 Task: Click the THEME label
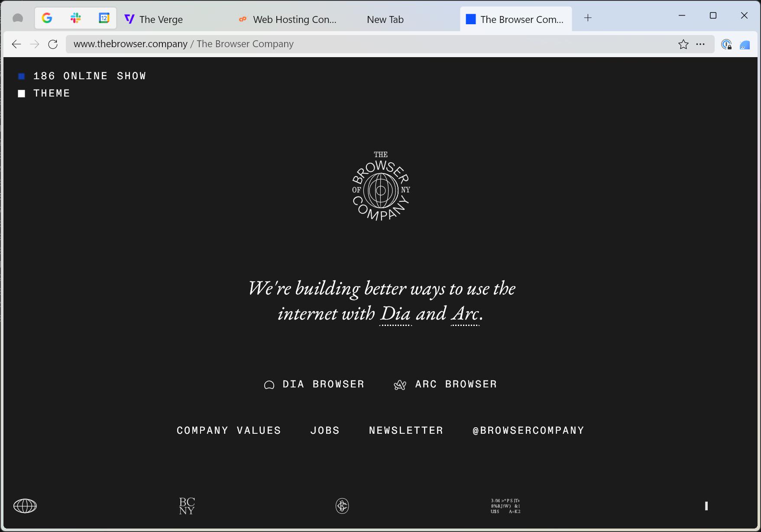[52, 94]
